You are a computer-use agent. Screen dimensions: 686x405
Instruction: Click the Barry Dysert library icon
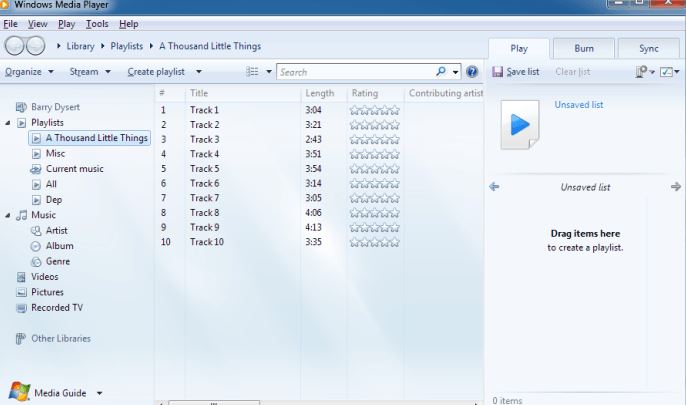(x=21, y=107)
